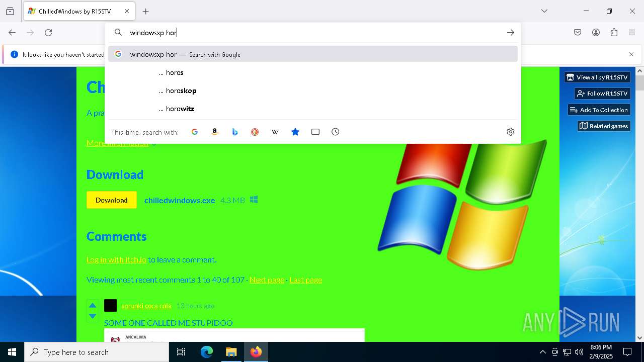Click the taskbar 'Type here to search' box
The height and width of the screenshot is (362, 644).
(97, 352)
